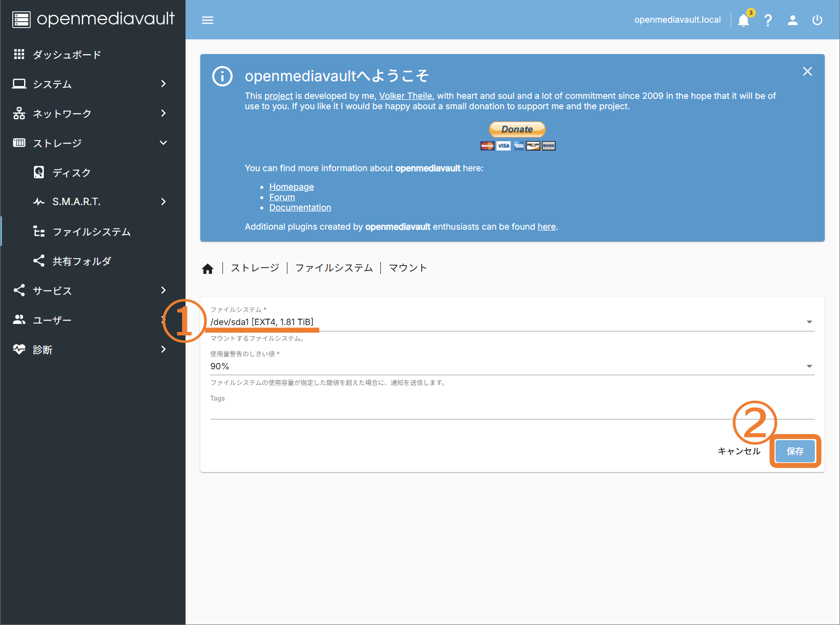
Task: Toggle the hamburger navigation menu
Action: pos(208,20)
